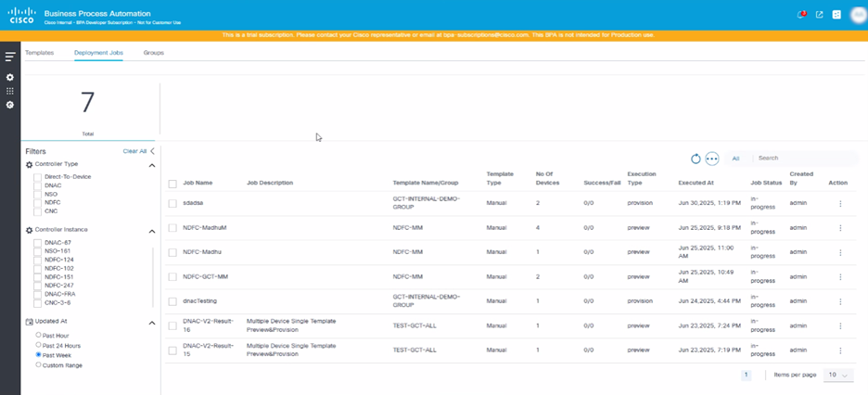Image resolution: width=868 pixels, height=395 pixels.
Task: Open the notifications bell icon
Action: pyautogui.click(x=801, y=15)
